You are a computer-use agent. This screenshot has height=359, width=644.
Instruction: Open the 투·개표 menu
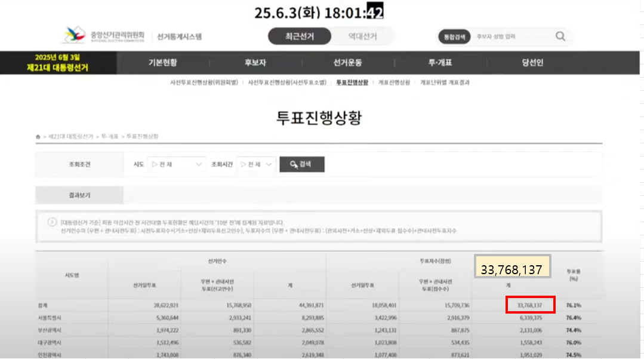[440, 63]
